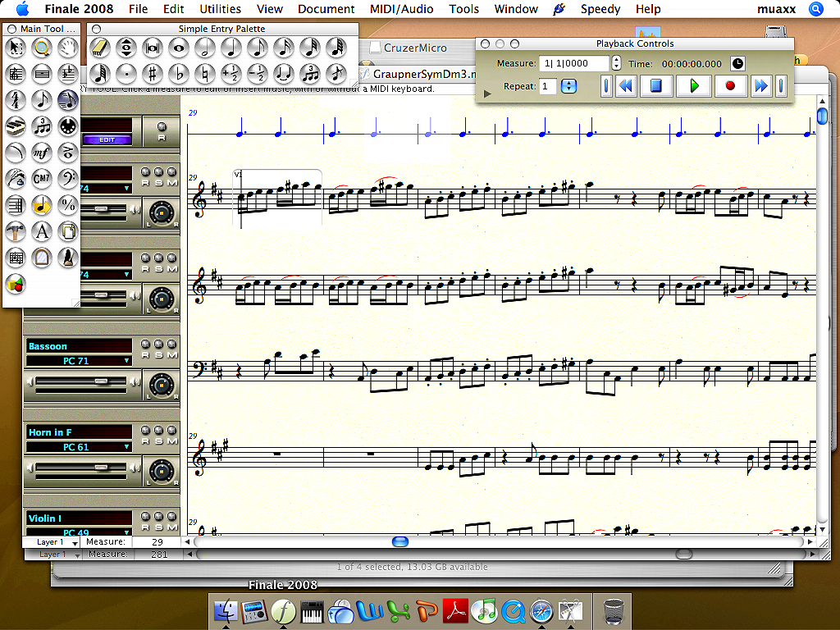Image resolution: width=840 pixels, height=630 pixels.
Task: Pick the sharp accidental tool
Action: [151, 73]
